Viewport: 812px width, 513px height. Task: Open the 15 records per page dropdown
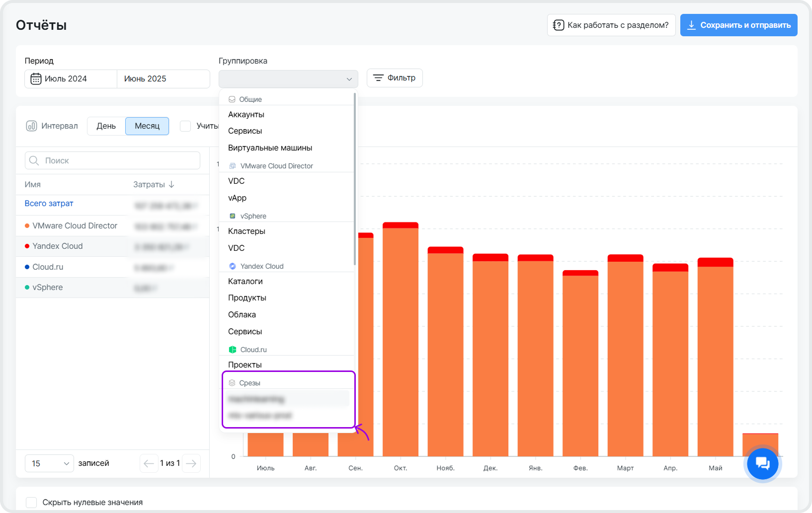(49, 463)
